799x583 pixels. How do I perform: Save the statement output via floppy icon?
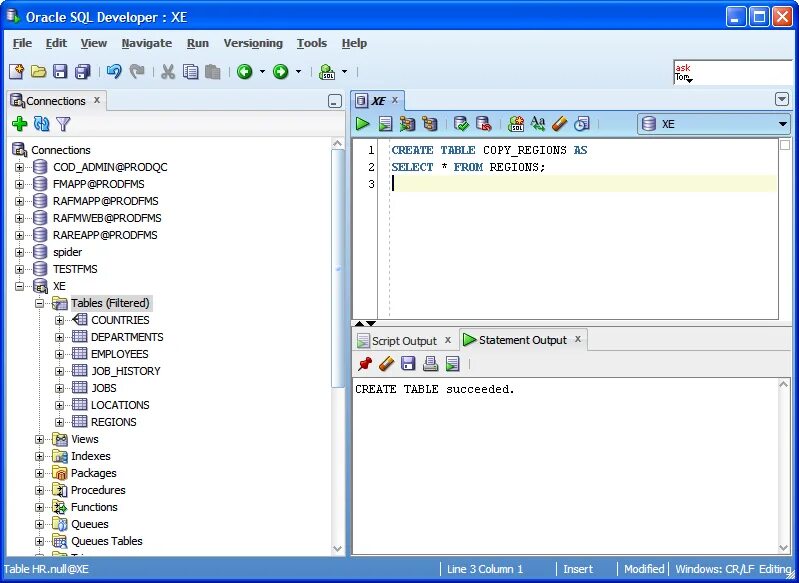coord(409,363)
